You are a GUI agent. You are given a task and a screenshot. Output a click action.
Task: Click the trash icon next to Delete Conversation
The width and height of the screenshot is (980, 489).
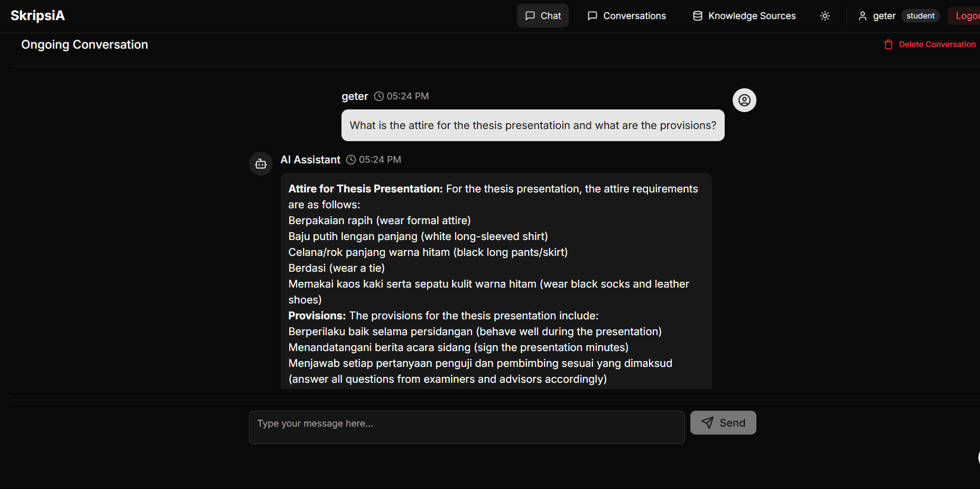pos(887,44)
